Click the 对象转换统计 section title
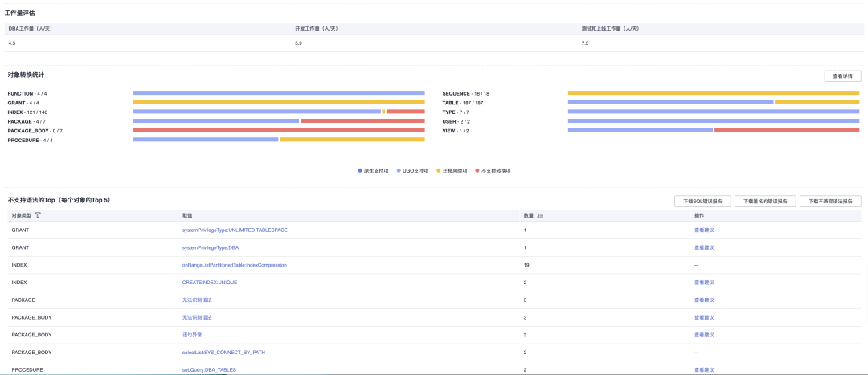 (26, 74)
